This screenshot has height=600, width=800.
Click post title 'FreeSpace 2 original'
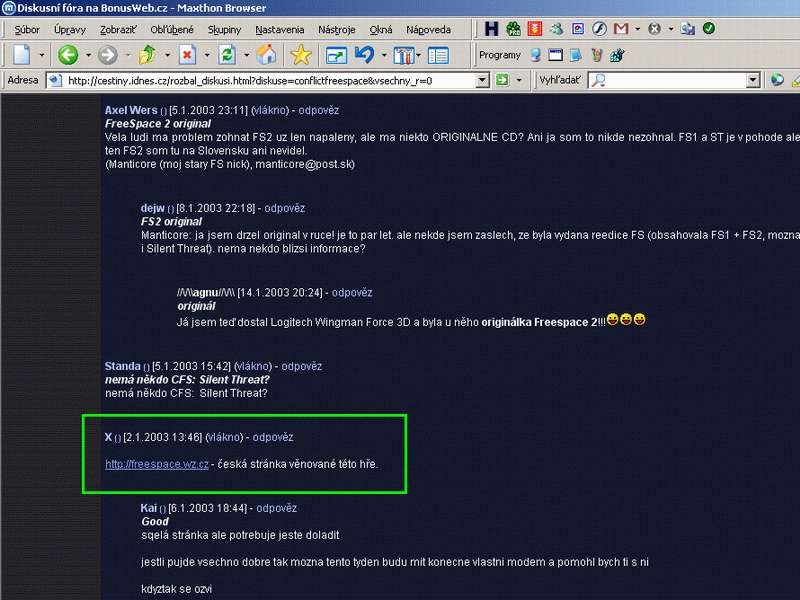point(158,123)
